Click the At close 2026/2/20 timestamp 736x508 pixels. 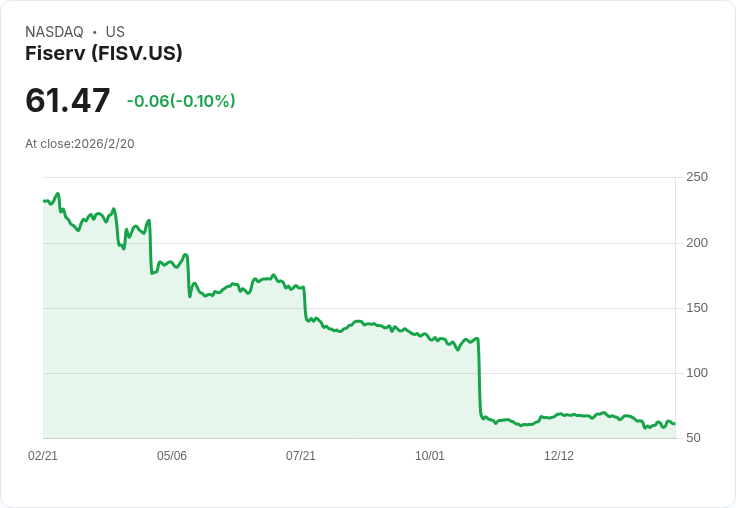(80, 144)
